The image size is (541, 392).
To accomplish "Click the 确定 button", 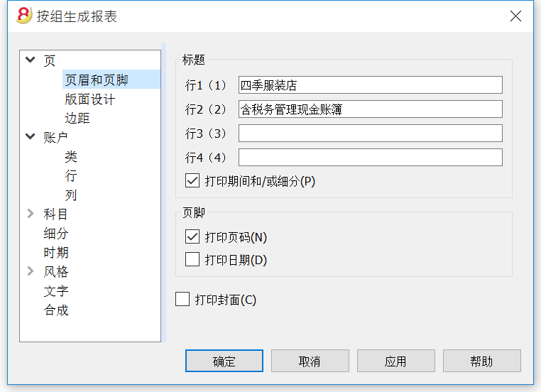I will pos(224,361).
